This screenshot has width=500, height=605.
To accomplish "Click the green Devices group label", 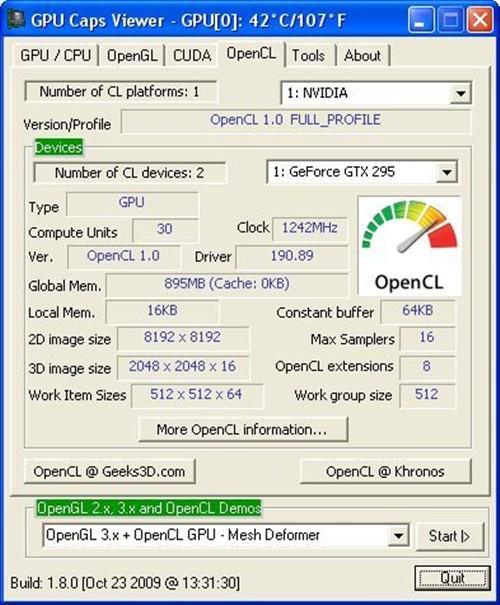I will click(59, 148).
